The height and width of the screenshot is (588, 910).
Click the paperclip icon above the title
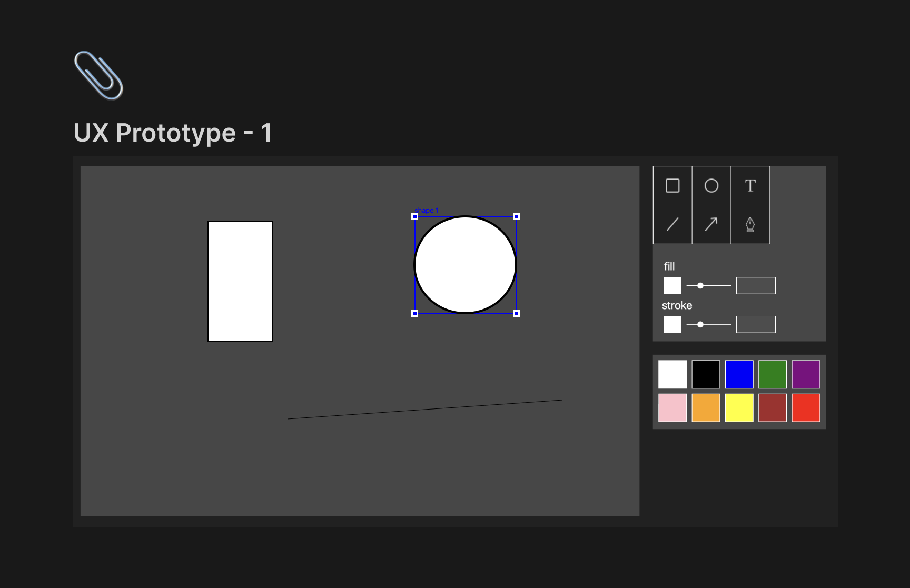click(x=98, y=75)
